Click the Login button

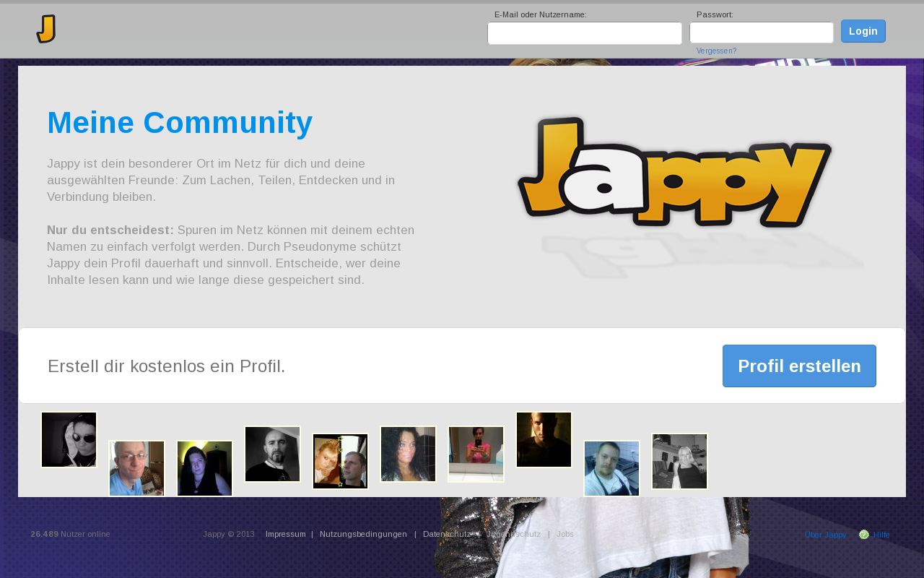click(x=863, y=31)
